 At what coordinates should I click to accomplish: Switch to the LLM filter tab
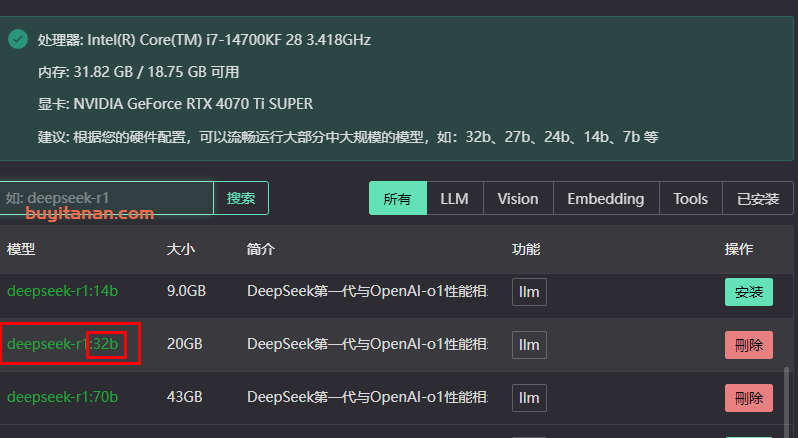pos(454,198)
